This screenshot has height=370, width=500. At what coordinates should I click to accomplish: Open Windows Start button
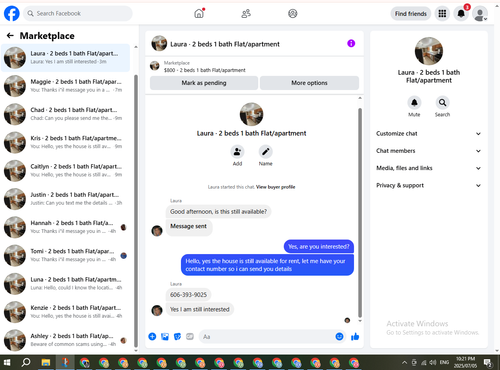7,362
